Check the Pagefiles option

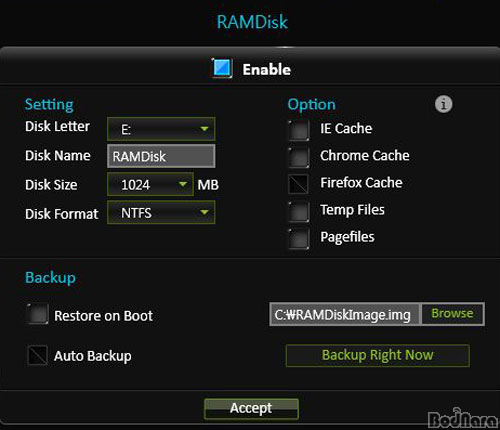(x=299, y=238)
